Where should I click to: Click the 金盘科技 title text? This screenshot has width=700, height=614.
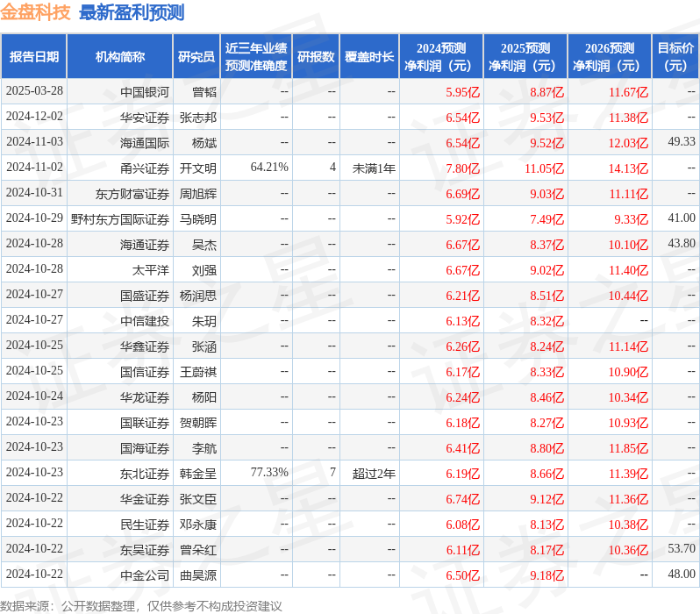35,12
